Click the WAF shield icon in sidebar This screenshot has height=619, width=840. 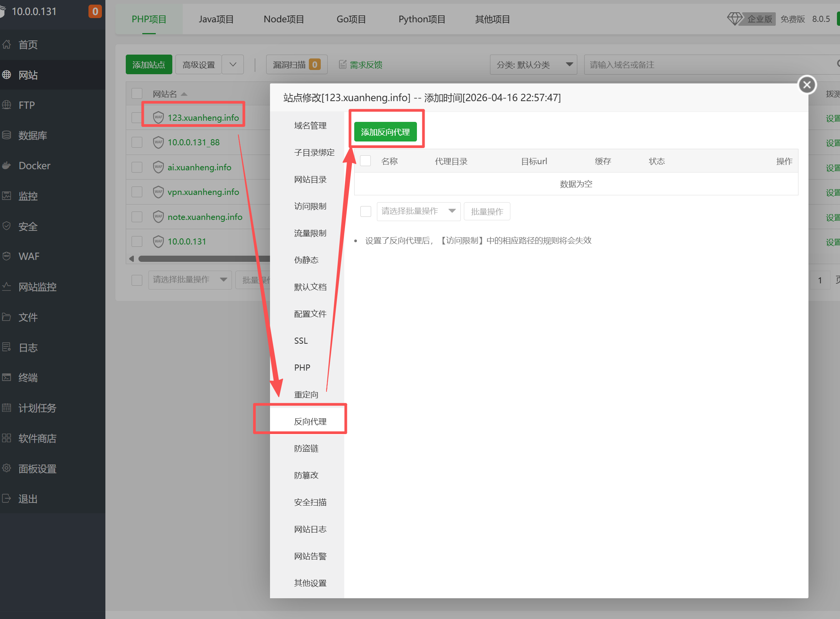tap(7, 256)
